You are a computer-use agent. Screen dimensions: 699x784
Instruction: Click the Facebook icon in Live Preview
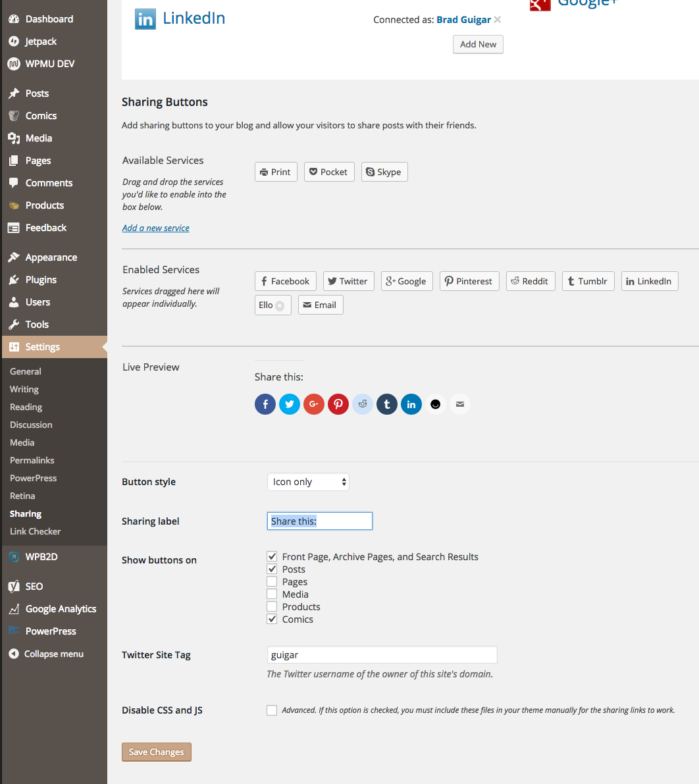[265, 404]
